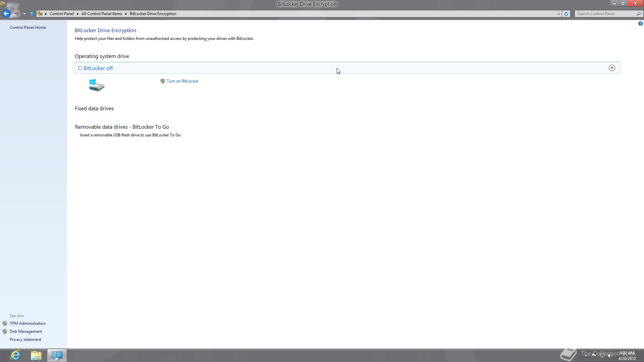Screen dimensions: 644x362
Task: Click the search magnifier icon
Action: point(639,14)
